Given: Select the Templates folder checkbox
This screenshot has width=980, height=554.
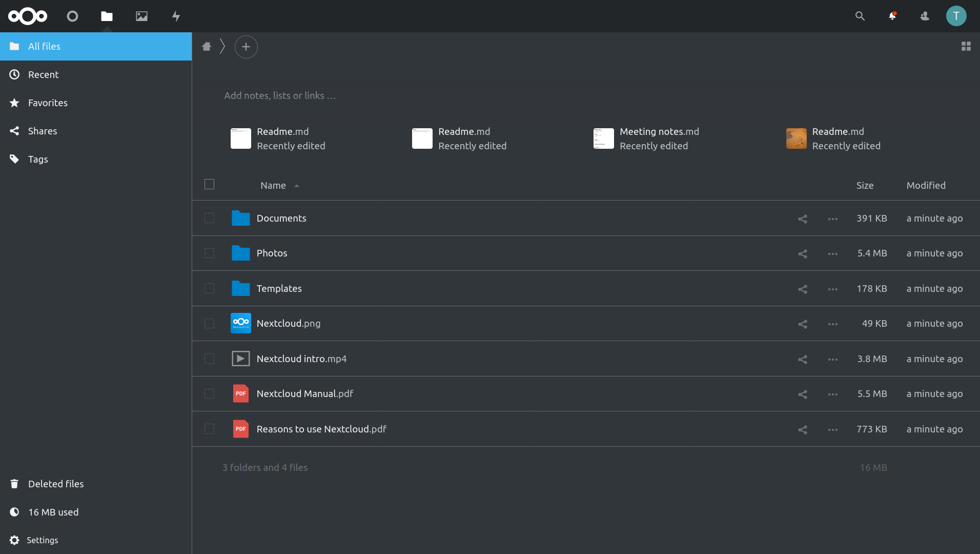Looking at the screenshot, I should [209, 288].
